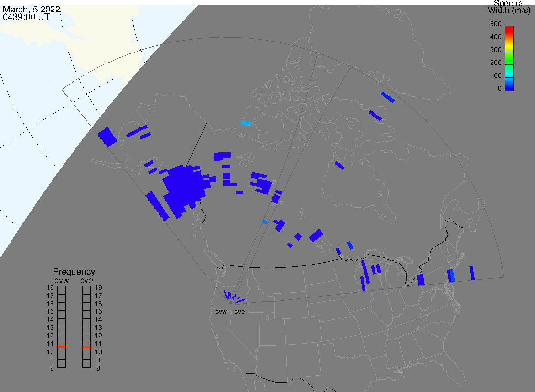Viewport: 535px width, 392px height.
Task: Click the 8 label beside the cvw frequency bar
Action: click(x=52, y=368)
